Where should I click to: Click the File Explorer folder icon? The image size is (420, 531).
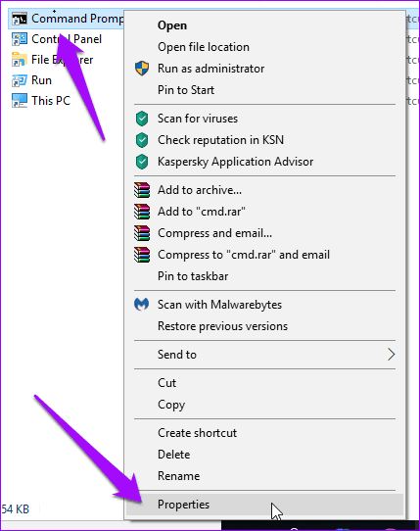click(19, 60)
